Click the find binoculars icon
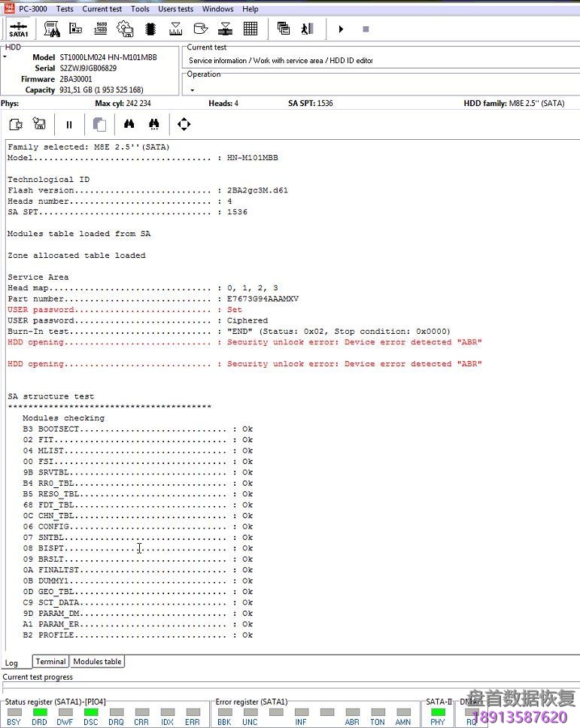The image size is (580, 728). click(x=129, y=124)
